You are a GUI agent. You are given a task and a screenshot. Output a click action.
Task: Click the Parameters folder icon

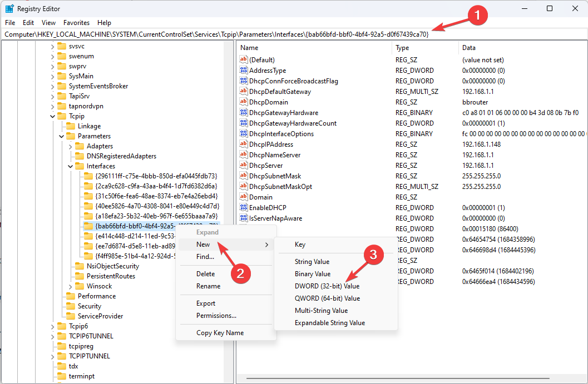pos(71,136)
